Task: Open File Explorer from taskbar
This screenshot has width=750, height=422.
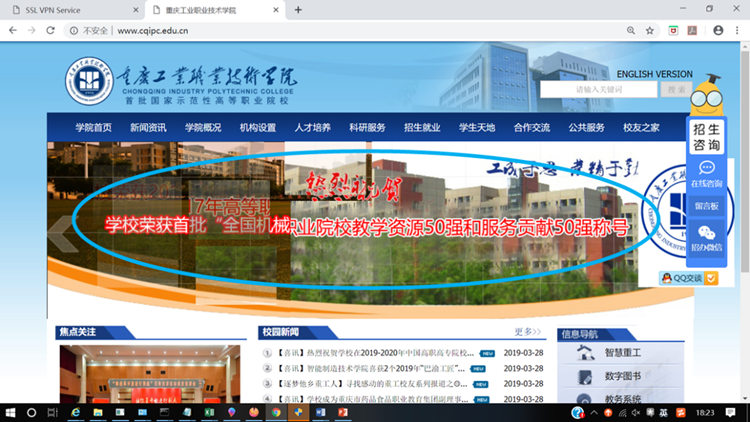Action: click(x=98, y=412)
